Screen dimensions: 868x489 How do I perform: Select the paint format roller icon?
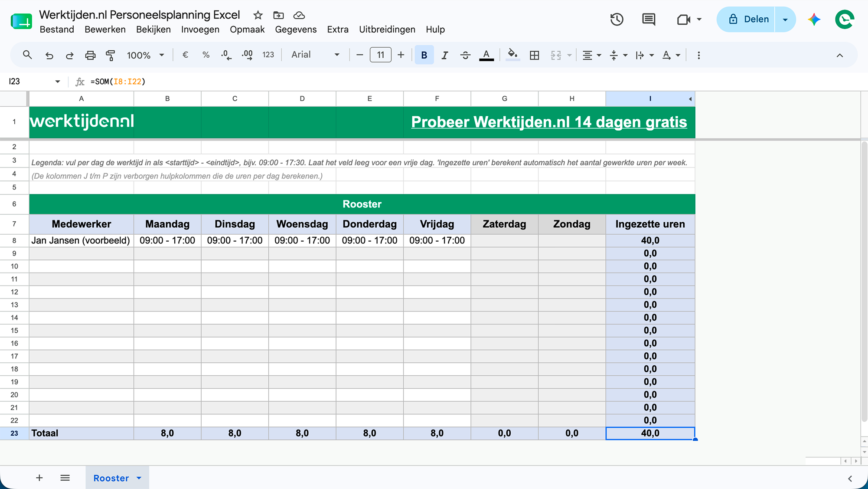click(111, 55)
